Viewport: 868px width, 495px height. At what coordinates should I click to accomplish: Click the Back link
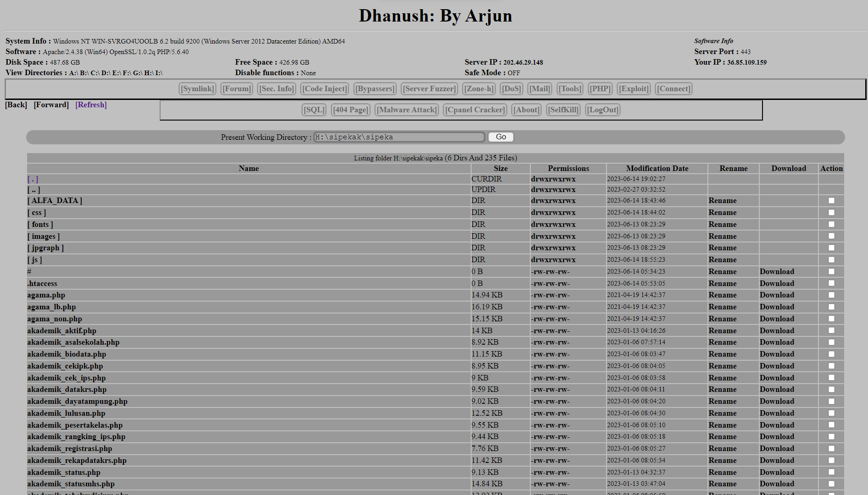(16, 105)
